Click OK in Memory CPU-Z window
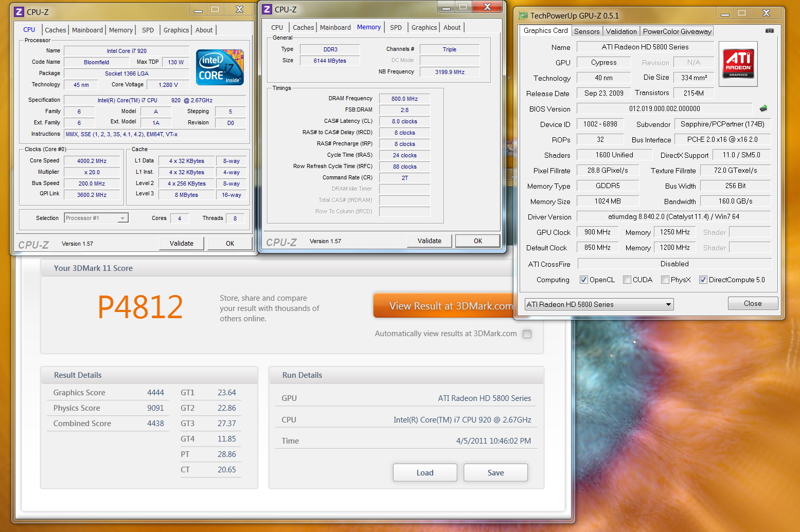This screenshot has width=800, height=532. [x=478, y=241]
